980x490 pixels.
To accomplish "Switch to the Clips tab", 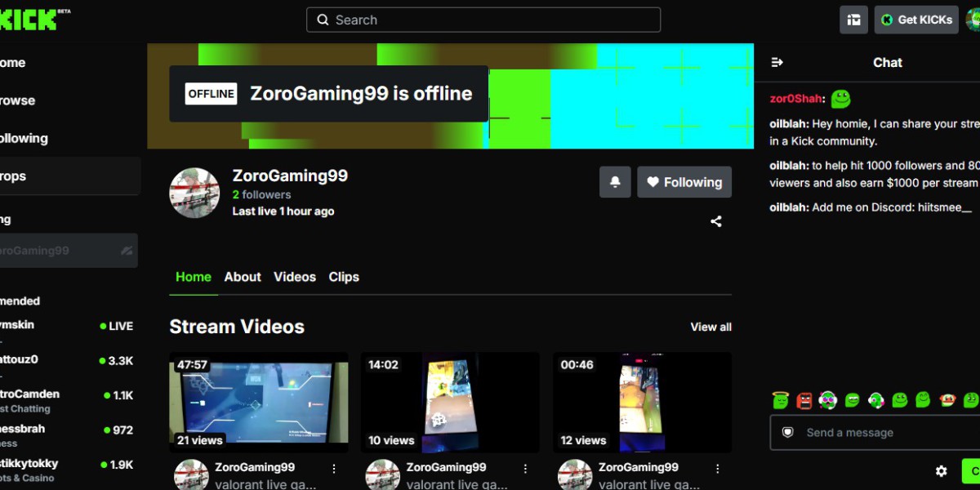I will (344, 277).
